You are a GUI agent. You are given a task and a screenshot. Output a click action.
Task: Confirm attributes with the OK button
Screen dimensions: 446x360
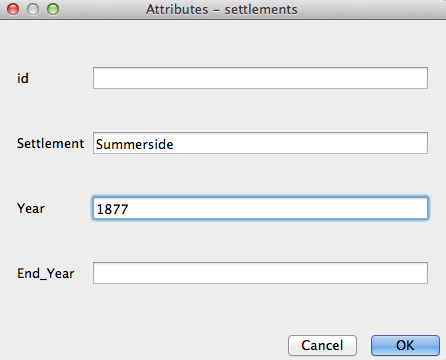click(405, 345)
